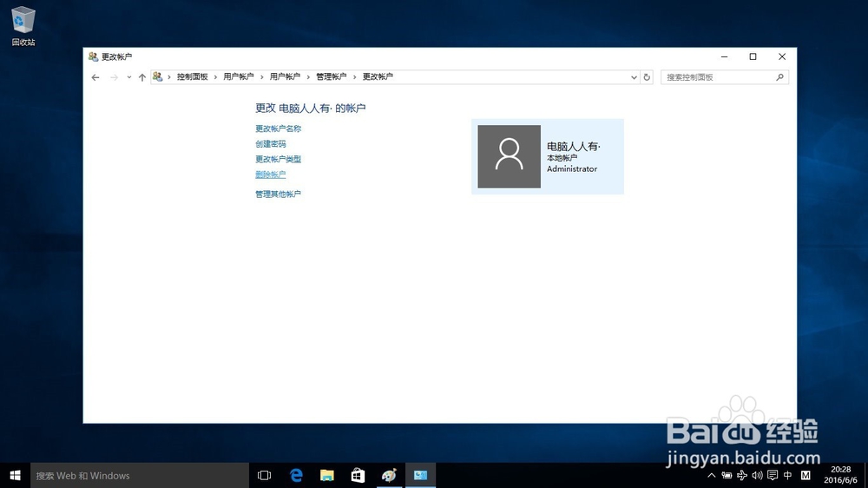Click the 搜索 Web 和 Windows taskbar search box
The height and width of the screenshot is (488, 868).
pyautogui.click(x=140, y=475)
